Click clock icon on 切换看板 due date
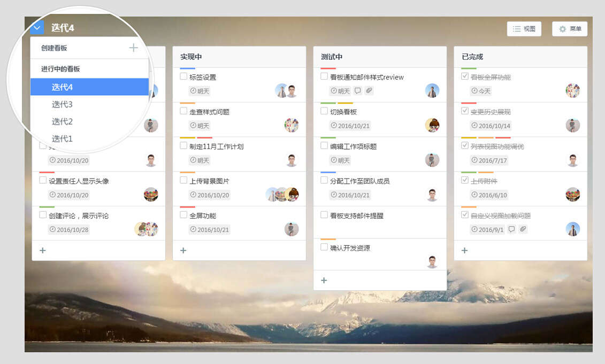605x364 pixels. coord(334,125)
